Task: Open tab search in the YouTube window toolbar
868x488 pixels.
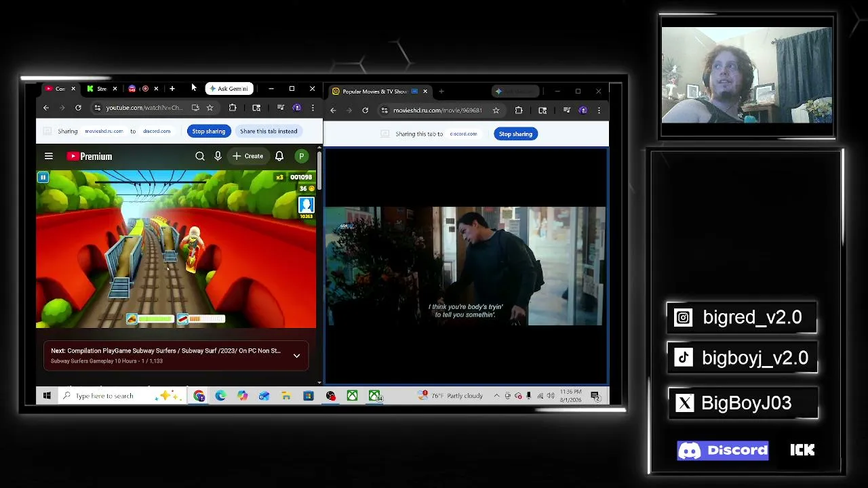Action: pyautogui.click(x=256, y=108)
